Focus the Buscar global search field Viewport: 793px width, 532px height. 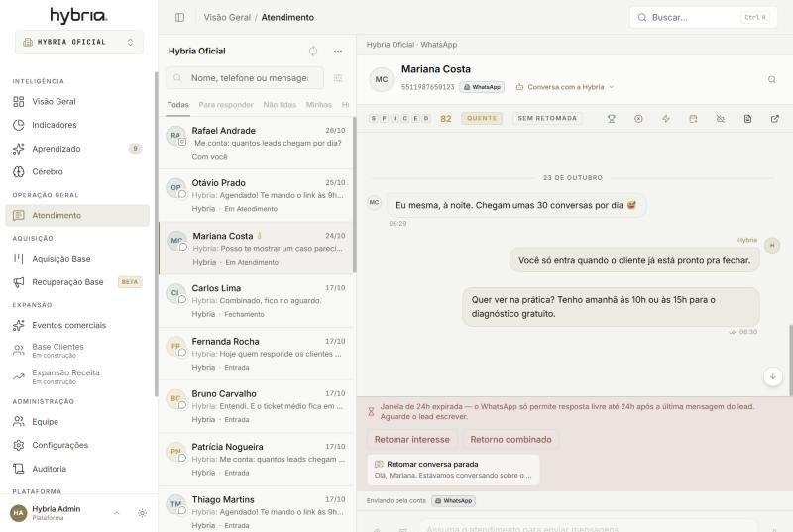(x=703, y=17)
